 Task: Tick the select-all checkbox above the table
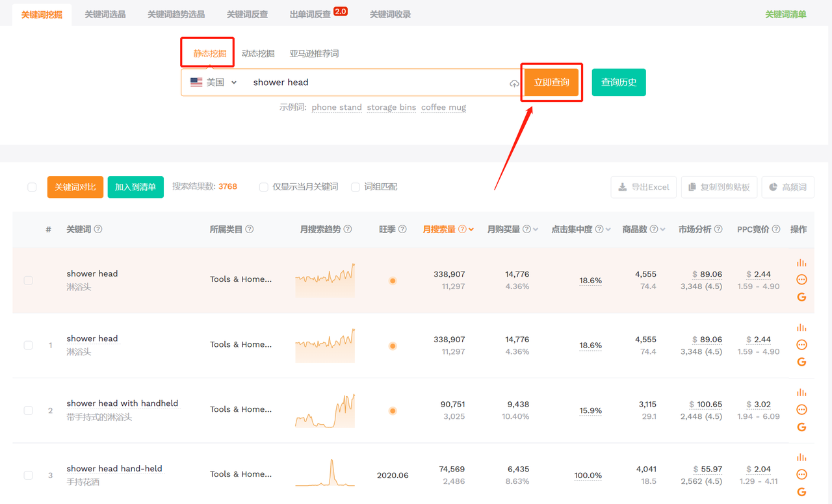[32, 187]
